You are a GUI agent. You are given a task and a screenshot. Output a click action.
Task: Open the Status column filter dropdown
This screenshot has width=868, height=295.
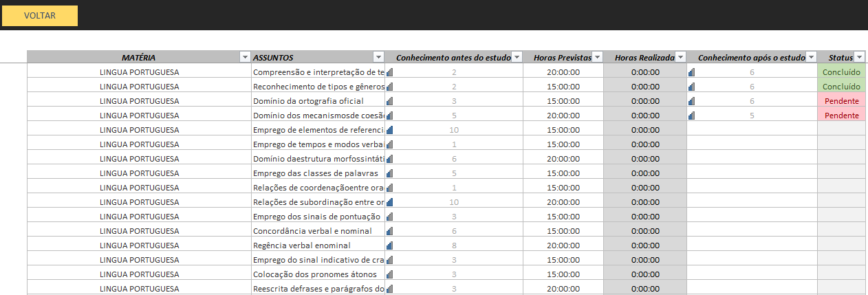858,57
